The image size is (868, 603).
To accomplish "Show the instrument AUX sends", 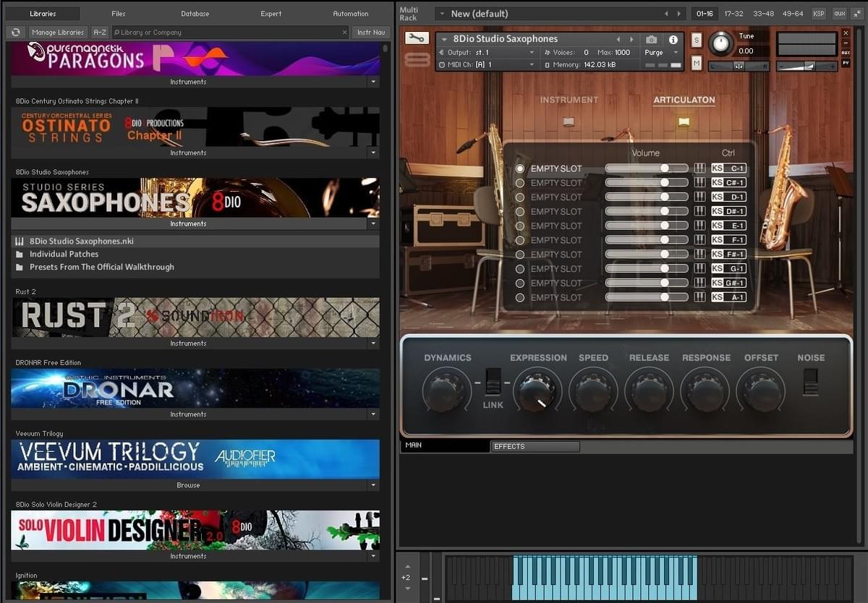I will coord(846,53).
